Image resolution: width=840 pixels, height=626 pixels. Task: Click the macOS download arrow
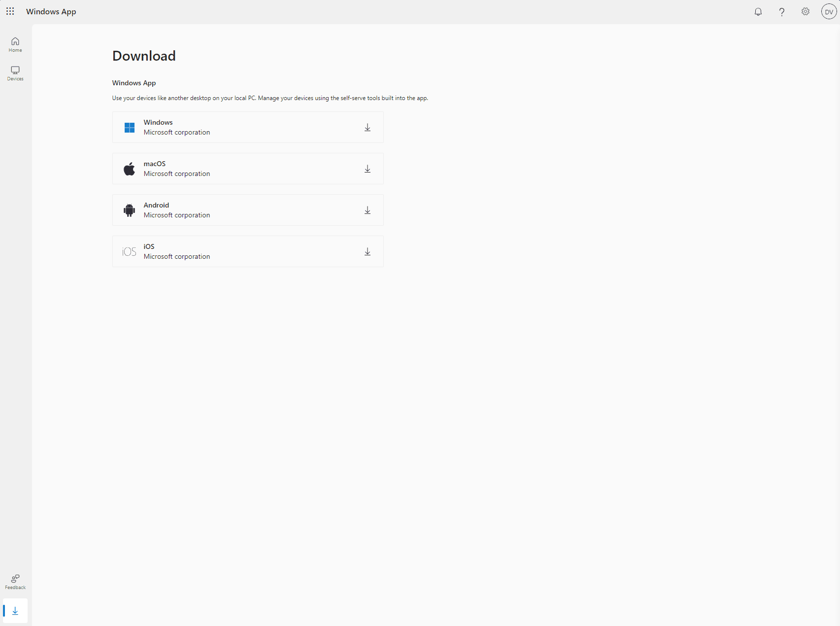click(367, 169)
